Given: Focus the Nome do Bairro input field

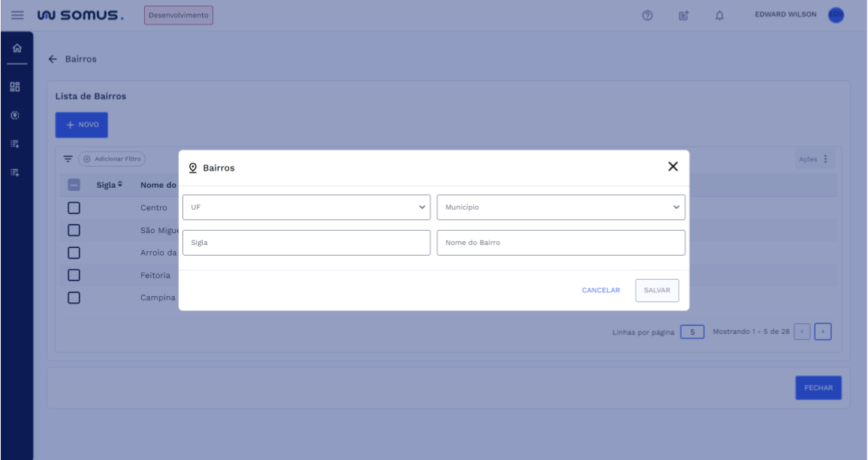Looking at the screenshot, I should pyautogui.click(x=561, y=243).
